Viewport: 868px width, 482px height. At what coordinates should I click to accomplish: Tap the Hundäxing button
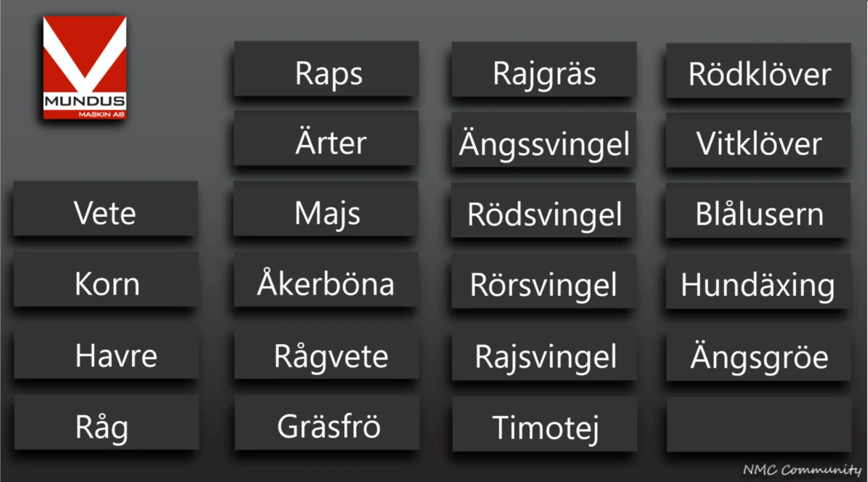point(758,281)
